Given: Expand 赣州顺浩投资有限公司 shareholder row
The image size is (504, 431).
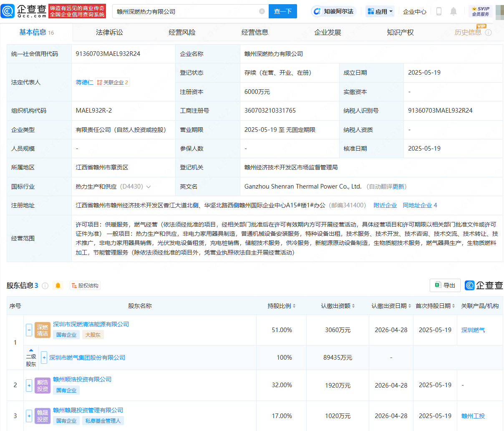Looking at the screenshot, I should pos(29,385).
